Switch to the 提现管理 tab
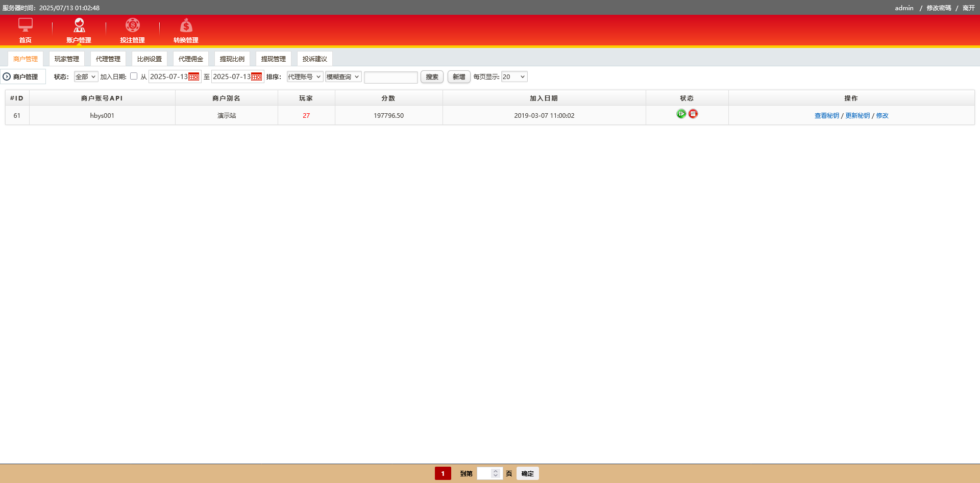980x483 pixels. (x=274, y=59)
